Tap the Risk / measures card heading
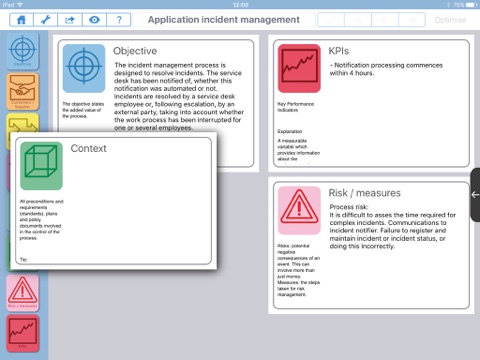 pos(364,193)
